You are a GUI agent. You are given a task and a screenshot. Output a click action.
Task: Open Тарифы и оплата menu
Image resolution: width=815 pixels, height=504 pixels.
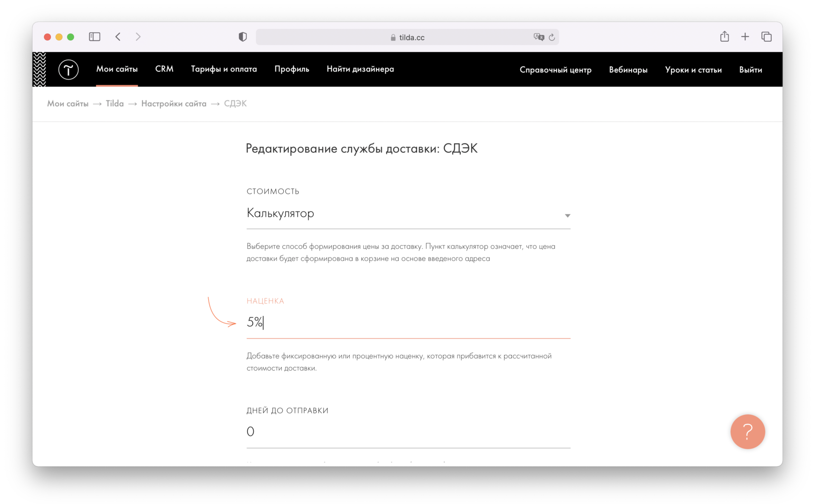pos(224,69)
